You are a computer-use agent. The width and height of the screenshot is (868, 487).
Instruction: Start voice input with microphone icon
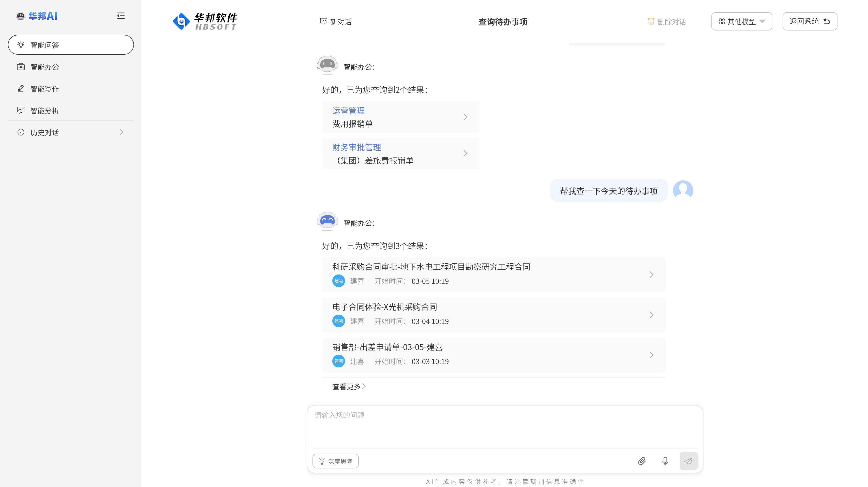tap(665, 461)
